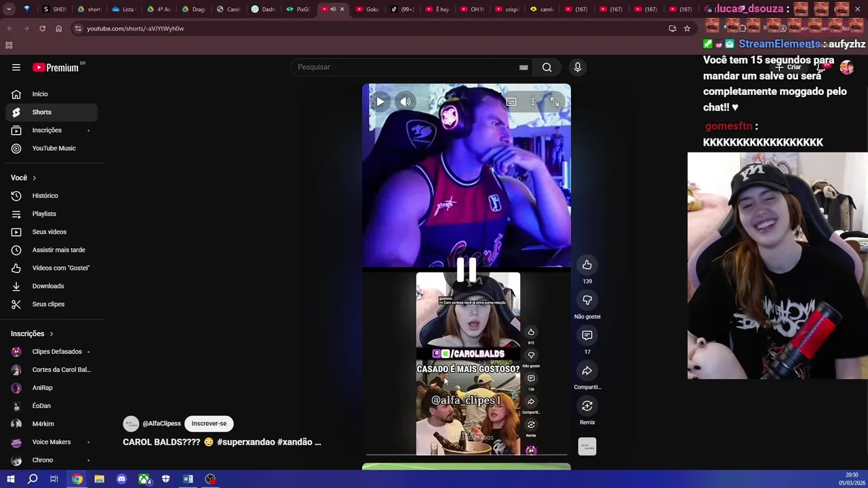Switch to the SHEIN browser tab
The image size is (868, 488).
[54, 9]
